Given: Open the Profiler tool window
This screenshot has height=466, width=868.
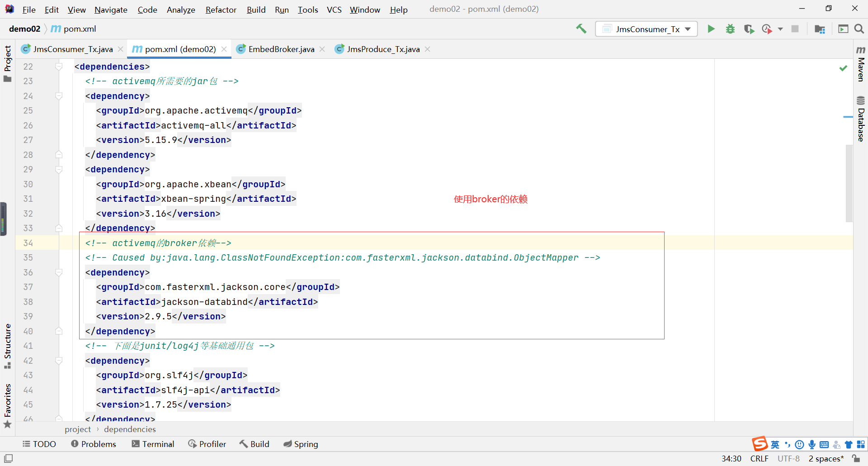Looking at the screenshot, I should click(x=207, y=444).
